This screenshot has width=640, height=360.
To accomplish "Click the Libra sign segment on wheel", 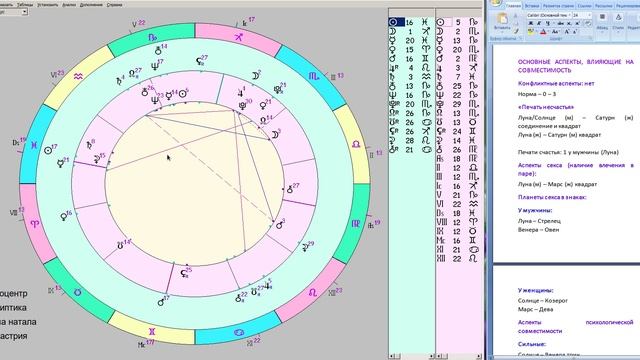I will [x=355, y=144].
